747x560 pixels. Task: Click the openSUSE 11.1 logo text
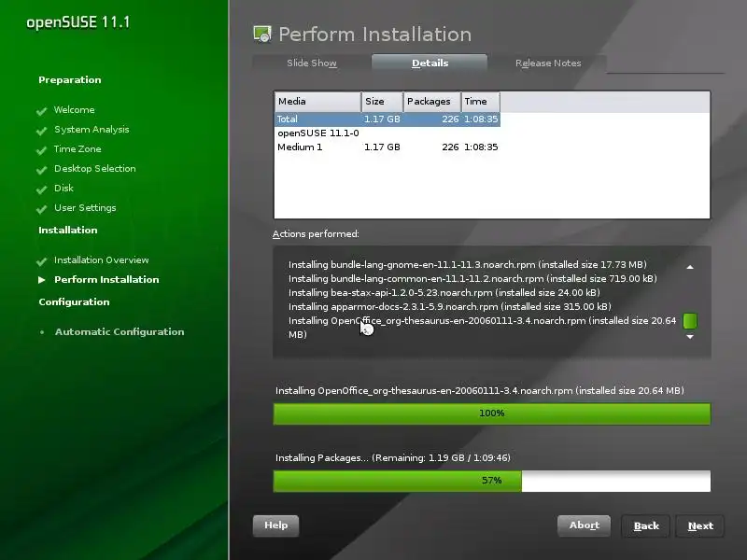tap(78, 22)
